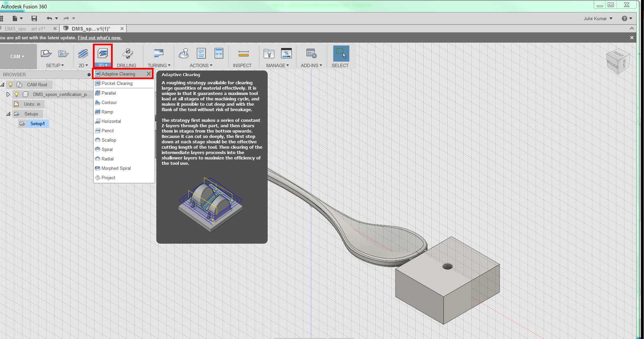Collapse the CAM Root tree node

pyautogui.click(x=2, y=85)
